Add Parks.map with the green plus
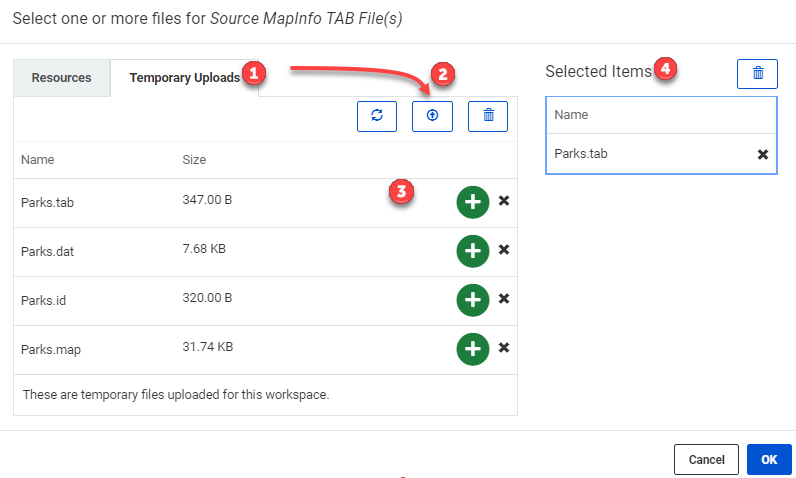 pos(473,349)
